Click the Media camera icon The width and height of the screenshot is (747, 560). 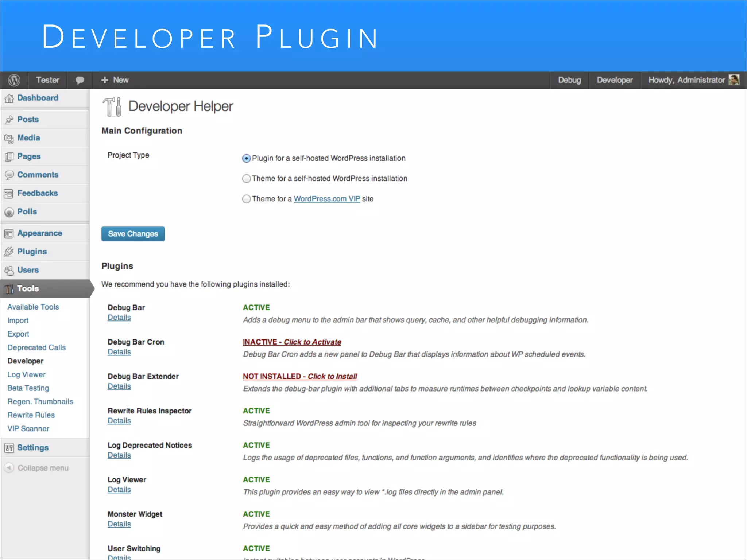(x=9, y=138)
